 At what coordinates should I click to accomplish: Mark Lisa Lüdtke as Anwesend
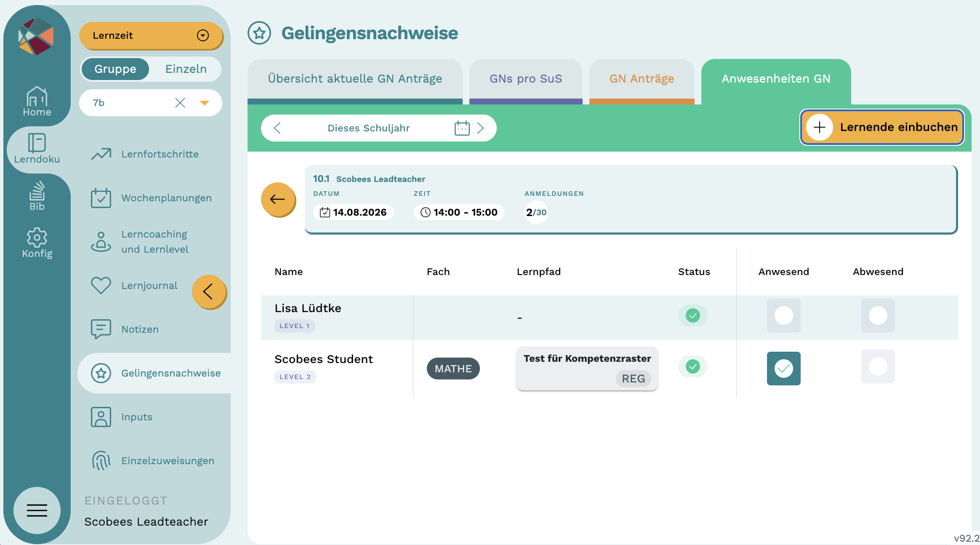click(x=784, y=315)
